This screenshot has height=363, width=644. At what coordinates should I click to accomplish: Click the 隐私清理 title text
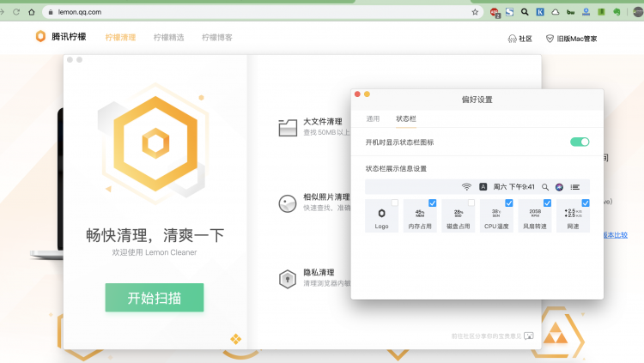click(x=319, y=272)
